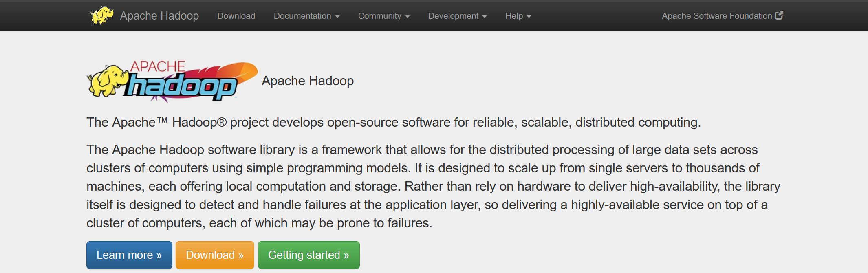Click the orange Download button
Image resolution: width=868 pixels, height=273 pixels.
215,255
